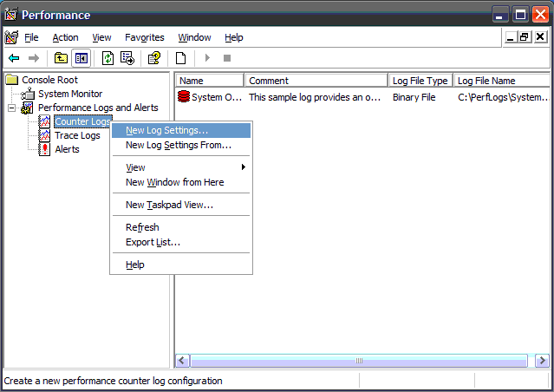Click the New Log Settings page icon
This screenshot has height=392, width=554.
[x=181, y=58]
